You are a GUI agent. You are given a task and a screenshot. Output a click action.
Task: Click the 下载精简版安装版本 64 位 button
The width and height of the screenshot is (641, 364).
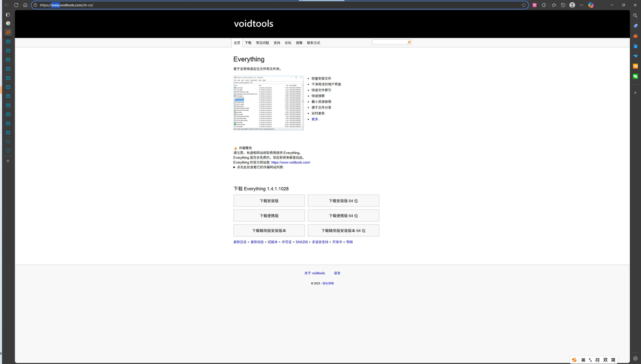[x=344, y=231]
